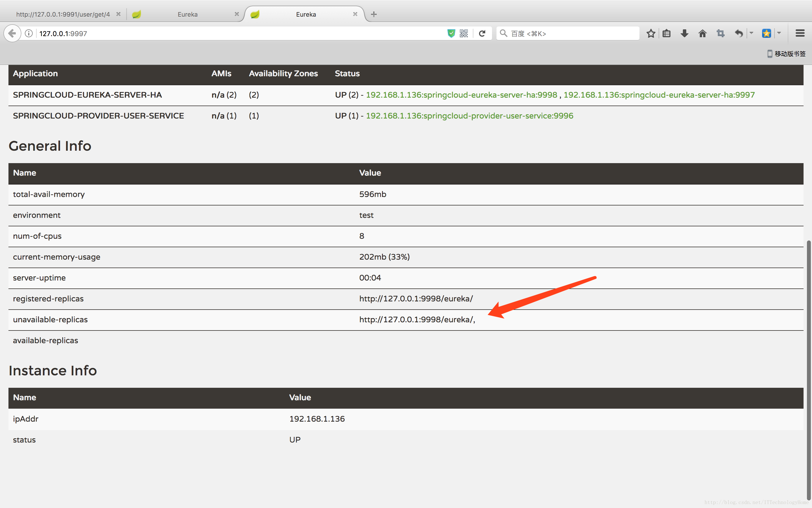Click the available-replicas row label
The image size is (812, 508).
45,341
